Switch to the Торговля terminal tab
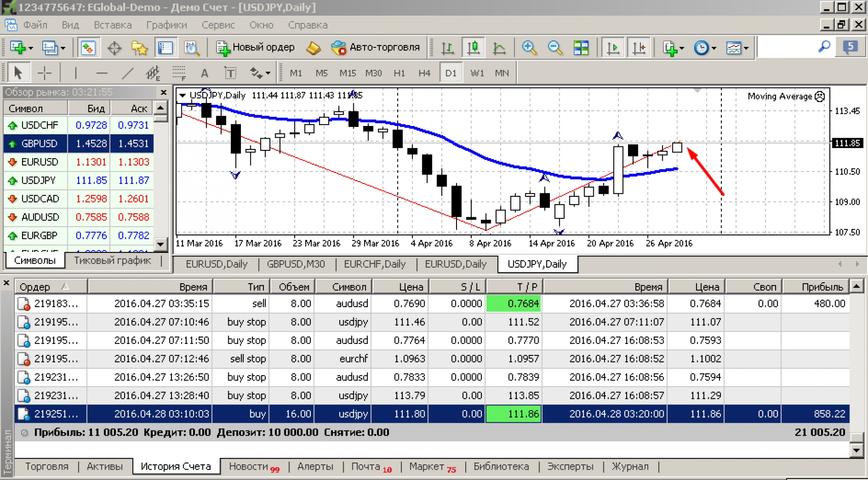 point(47,467)
